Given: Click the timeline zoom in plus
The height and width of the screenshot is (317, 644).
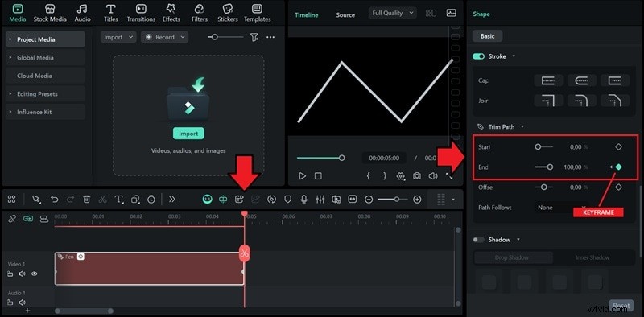Looking at the screenshot, I should 417,200.
